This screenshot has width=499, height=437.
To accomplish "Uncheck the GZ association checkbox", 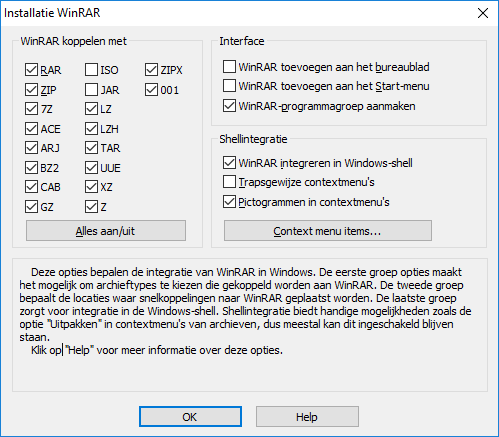I will coord(31,207).
